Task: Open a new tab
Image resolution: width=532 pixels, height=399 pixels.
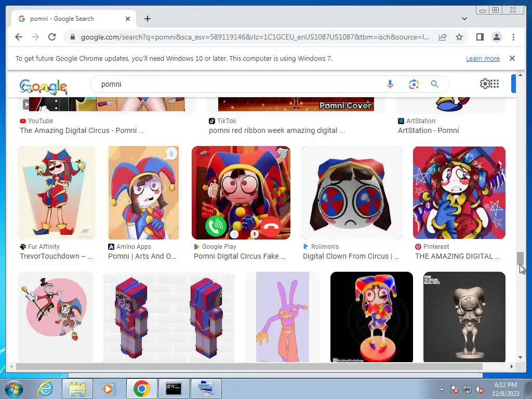Action: [147, 19]
